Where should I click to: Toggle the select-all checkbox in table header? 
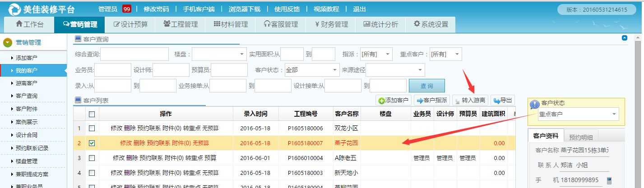click(x=92, y=114)
